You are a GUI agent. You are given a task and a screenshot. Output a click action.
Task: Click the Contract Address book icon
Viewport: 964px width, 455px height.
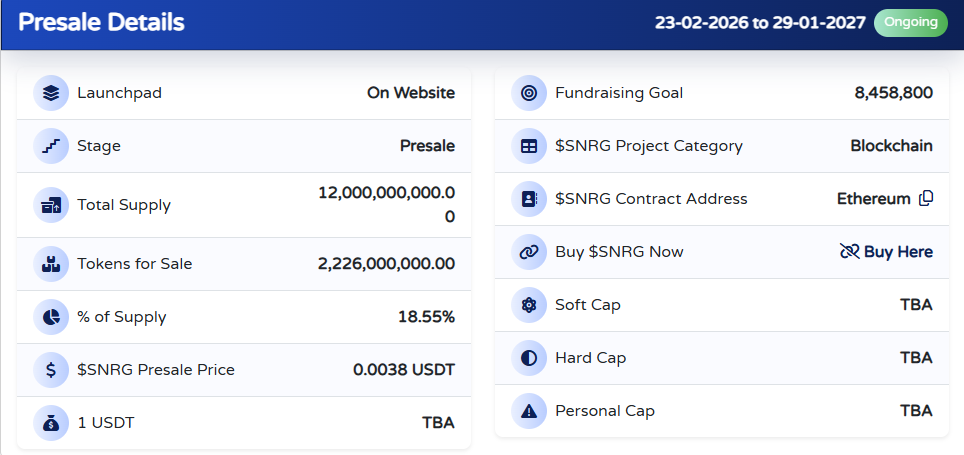pos(529,199)
